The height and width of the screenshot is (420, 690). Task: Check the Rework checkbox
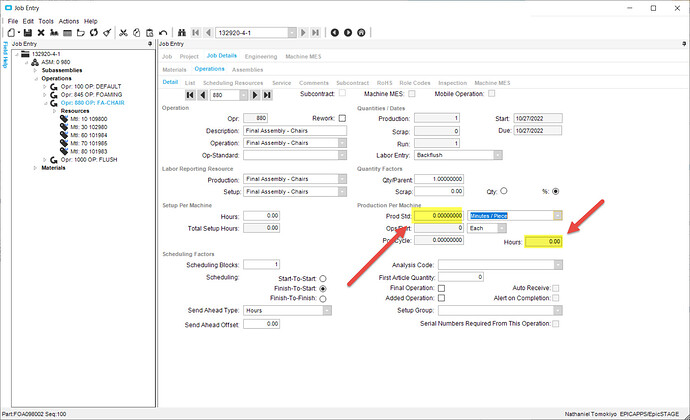click(342, 118)
